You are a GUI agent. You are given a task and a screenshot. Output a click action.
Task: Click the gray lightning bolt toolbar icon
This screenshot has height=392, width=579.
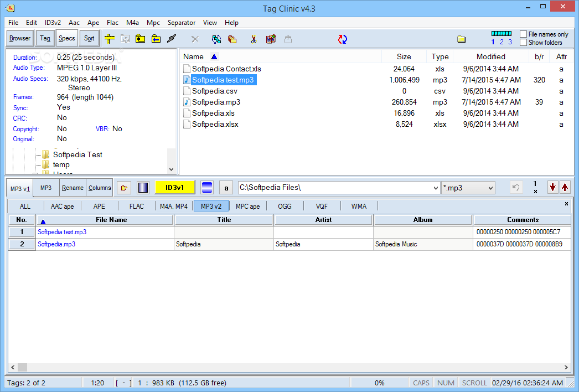pos(172,38)
